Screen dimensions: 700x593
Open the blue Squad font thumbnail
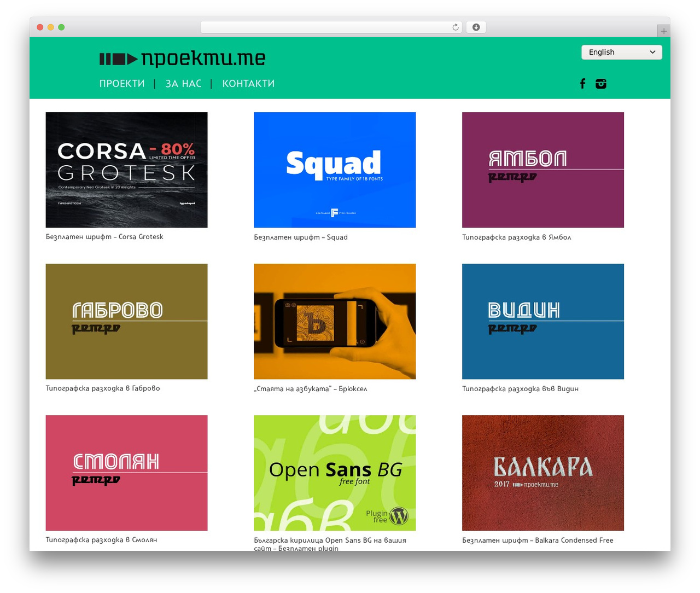335,170
